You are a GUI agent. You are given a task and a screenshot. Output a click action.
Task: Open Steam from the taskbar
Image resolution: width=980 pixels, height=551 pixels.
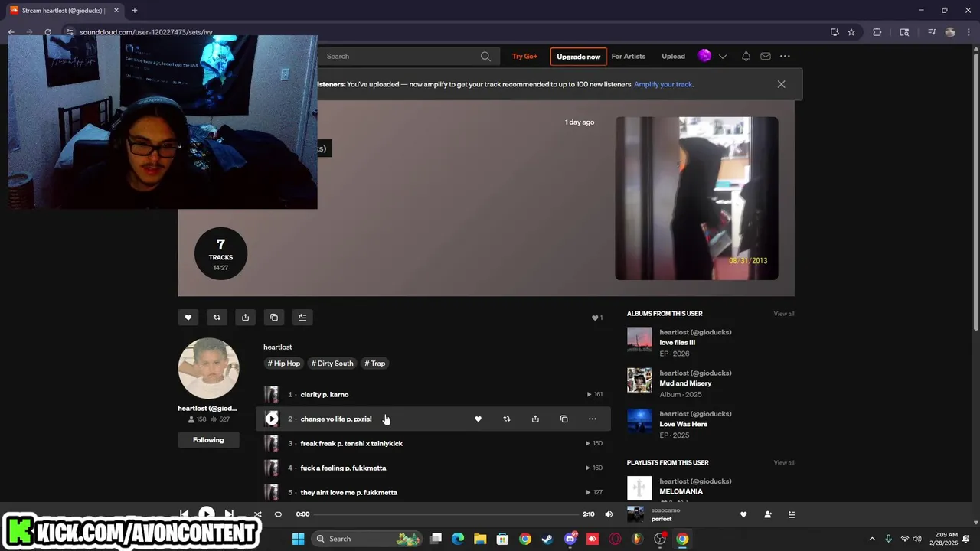tap(547, 539)
